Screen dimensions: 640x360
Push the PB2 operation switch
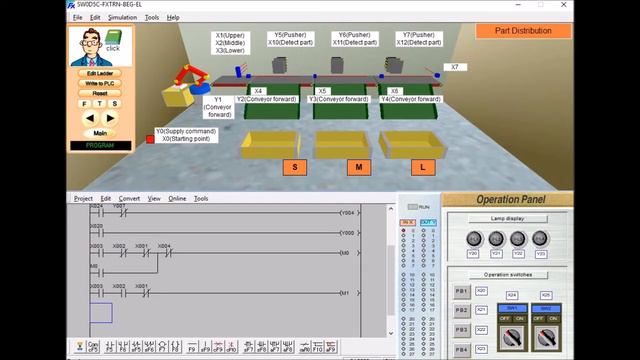pyautogui.click(x=462, y=311)
